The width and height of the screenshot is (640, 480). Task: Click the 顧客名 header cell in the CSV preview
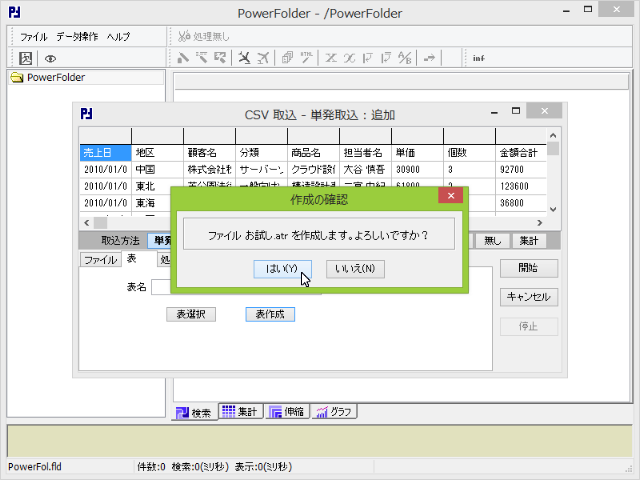pyautogui.click(x=209, y=153)
